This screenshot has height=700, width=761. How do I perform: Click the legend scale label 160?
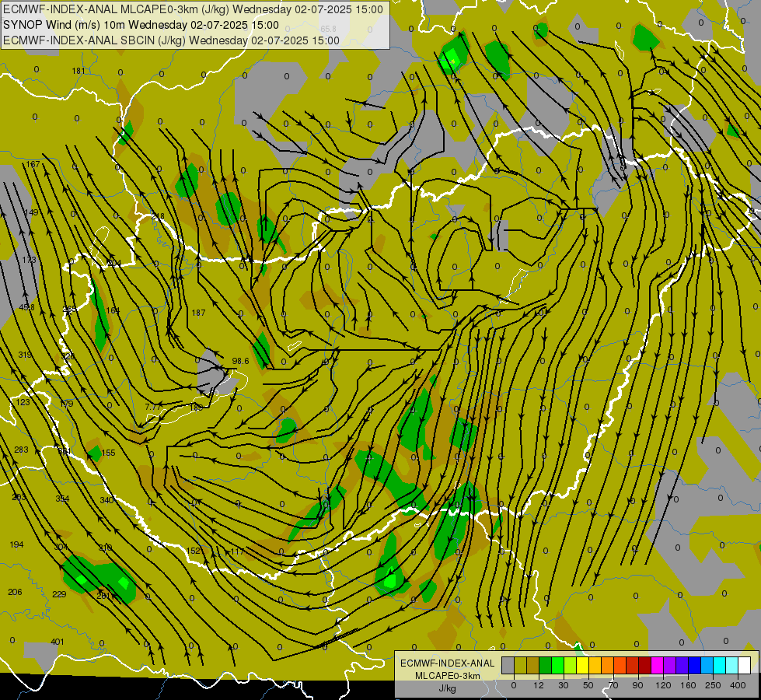(688, 685)
